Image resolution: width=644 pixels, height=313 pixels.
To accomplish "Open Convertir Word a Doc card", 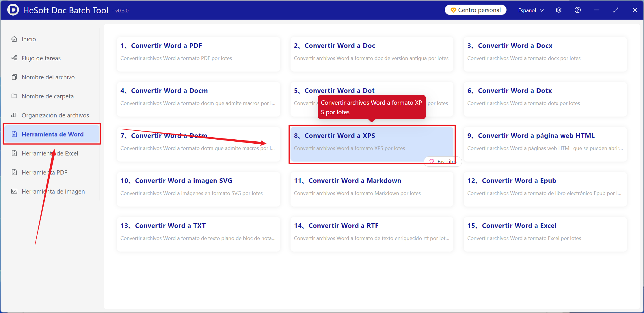I will pos(372,54).
